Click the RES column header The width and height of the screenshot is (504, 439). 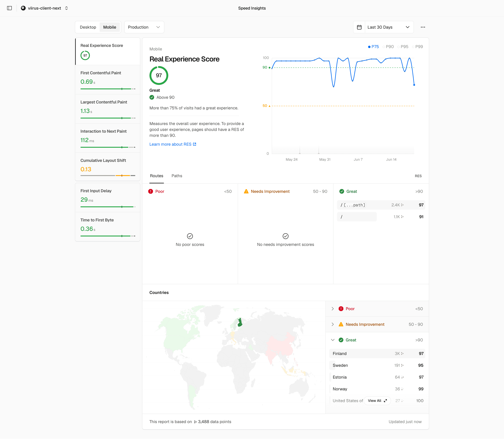pyautogui.click(x=418, y=176)
